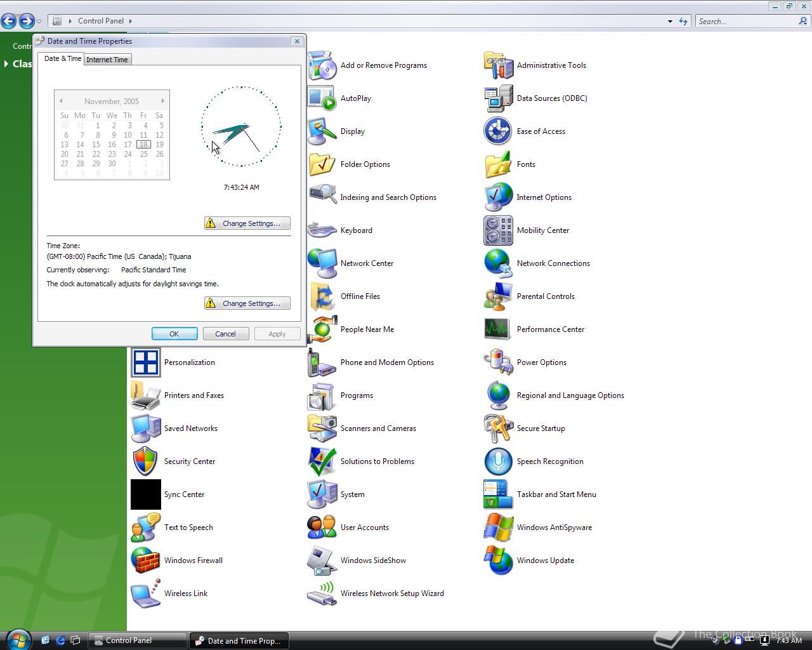The image size is (812, 650).
Task: Open the Performance Center icon
Action: (499, 329)
